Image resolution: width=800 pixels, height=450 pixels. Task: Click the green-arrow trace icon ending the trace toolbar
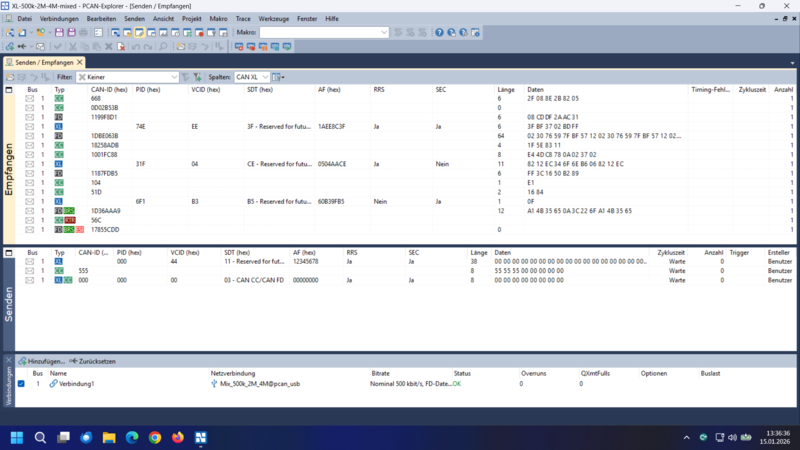point(287,46)
